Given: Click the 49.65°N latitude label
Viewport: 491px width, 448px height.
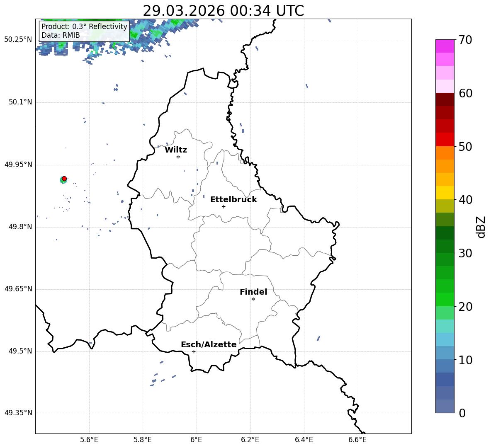Looking at the screenshot, I should click(x=18, y=289).
